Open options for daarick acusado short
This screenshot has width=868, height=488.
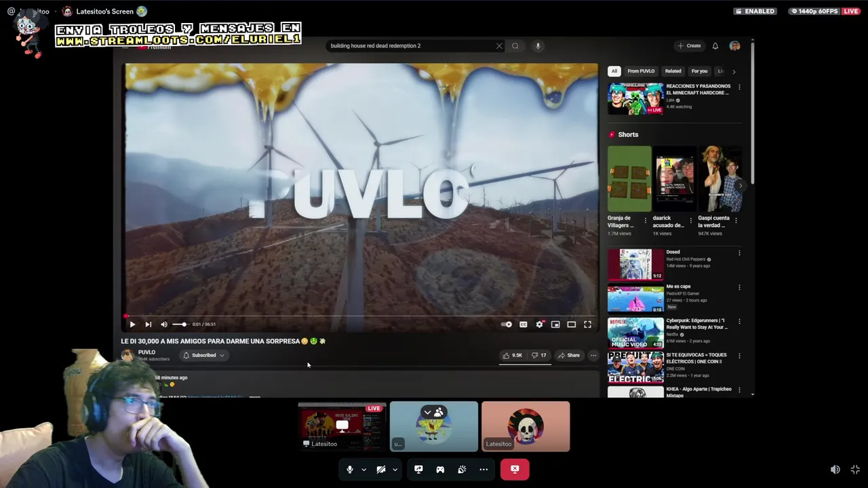[x=691, y=220]
